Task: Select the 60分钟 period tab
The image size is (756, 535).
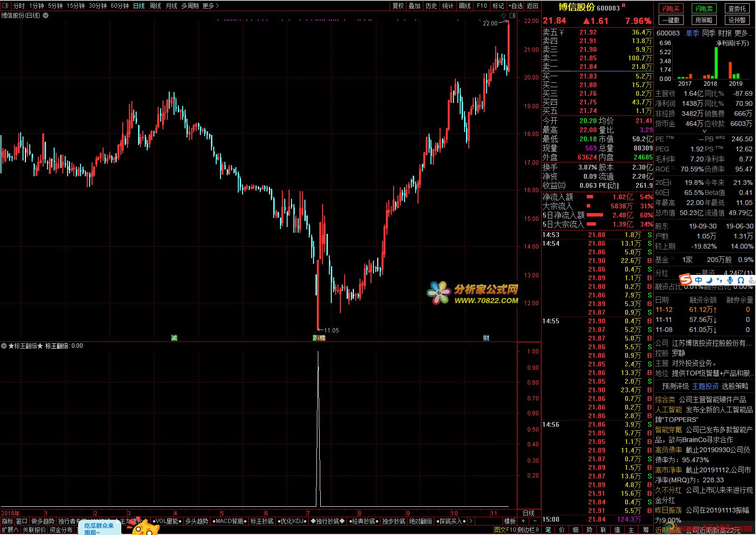Action: pyautogui.click(x=120, y=6)
